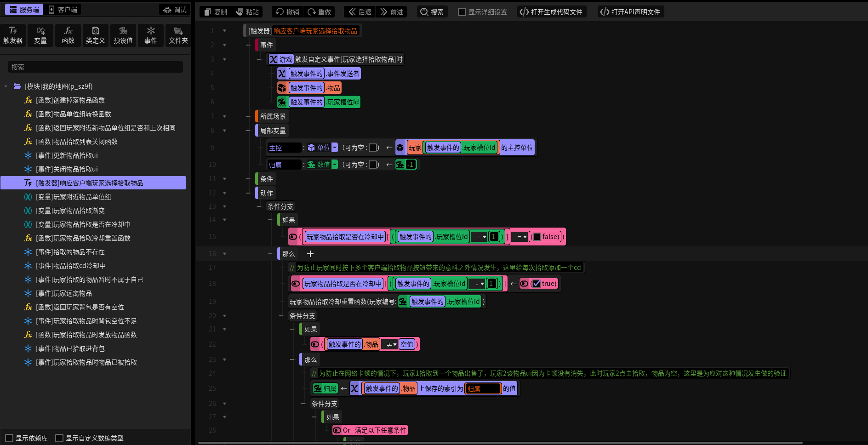Collapse line 1 trigger block arrow
Screen dimensions: 868x445
point(224,31)
